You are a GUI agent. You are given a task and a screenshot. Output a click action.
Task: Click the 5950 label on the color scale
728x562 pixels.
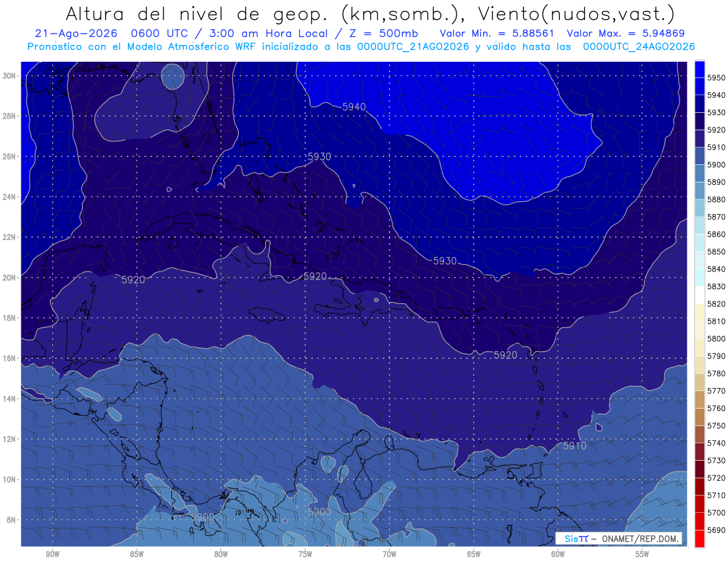coord(716,78)
